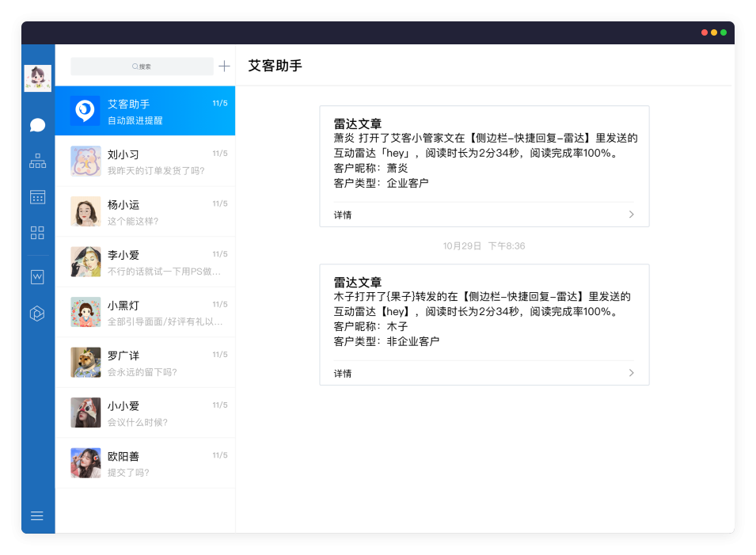The height and width of the screenshot is (555, 756).
Task: Open chat with 欧阳善
Action: point(145,463)
